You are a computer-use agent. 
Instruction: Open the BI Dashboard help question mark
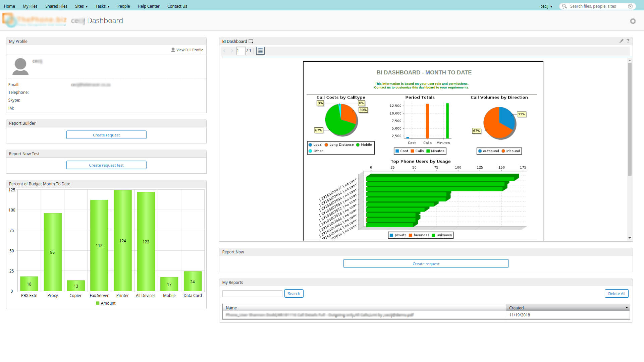click(628, 41)
